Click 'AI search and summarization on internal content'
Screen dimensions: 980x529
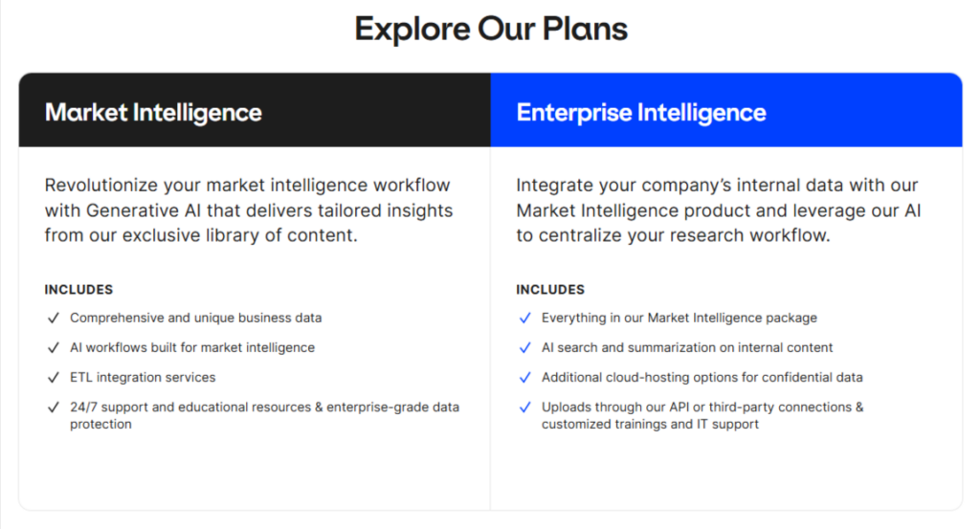pos(687,347)
